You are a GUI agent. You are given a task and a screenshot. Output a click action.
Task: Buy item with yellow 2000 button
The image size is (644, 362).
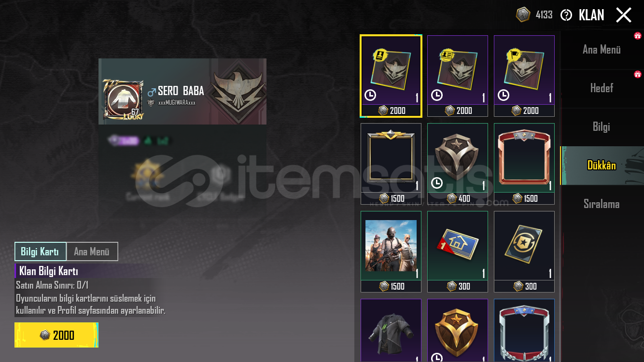tap(56, 335)
